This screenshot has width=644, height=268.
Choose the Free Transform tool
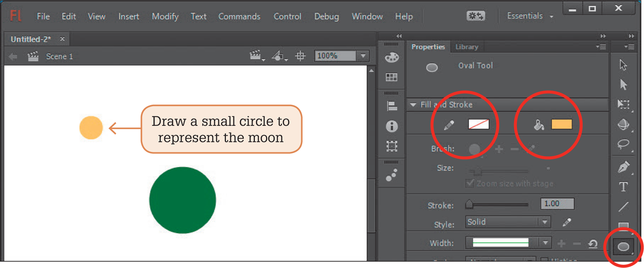click(623, 105)
